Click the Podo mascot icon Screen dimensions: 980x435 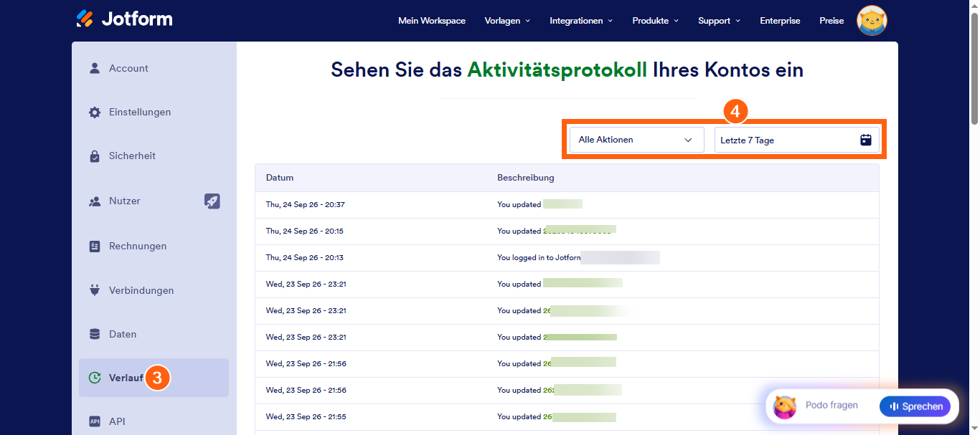point(784,406)
